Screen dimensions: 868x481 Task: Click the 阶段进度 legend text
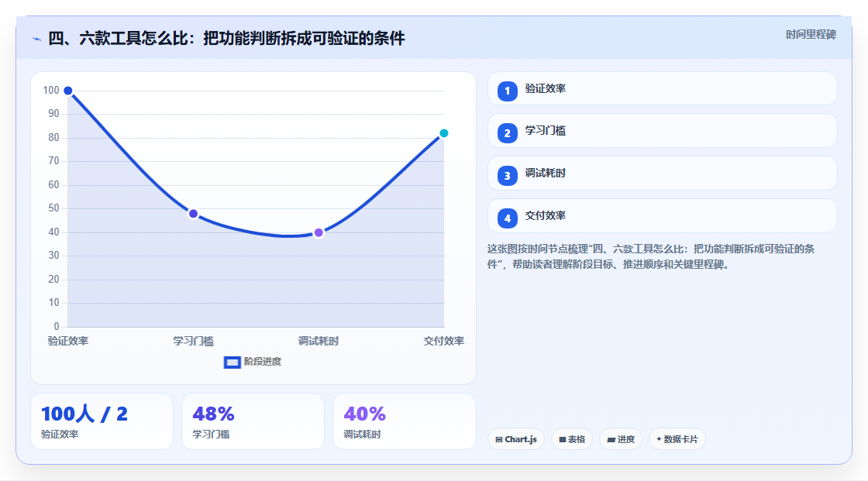tap(263, 362)
